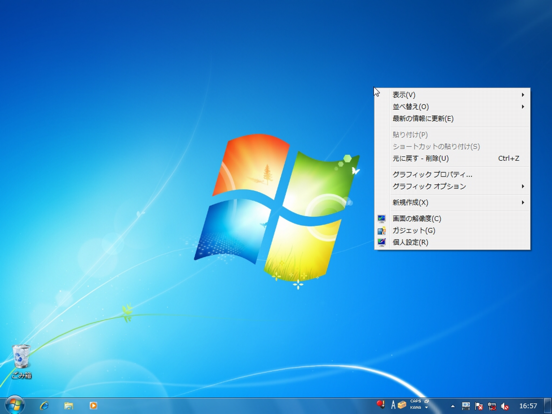The image size is (552, 414).
Task: Select 元に戻す - 削除(U) menu entry
Action: [452, 158]
